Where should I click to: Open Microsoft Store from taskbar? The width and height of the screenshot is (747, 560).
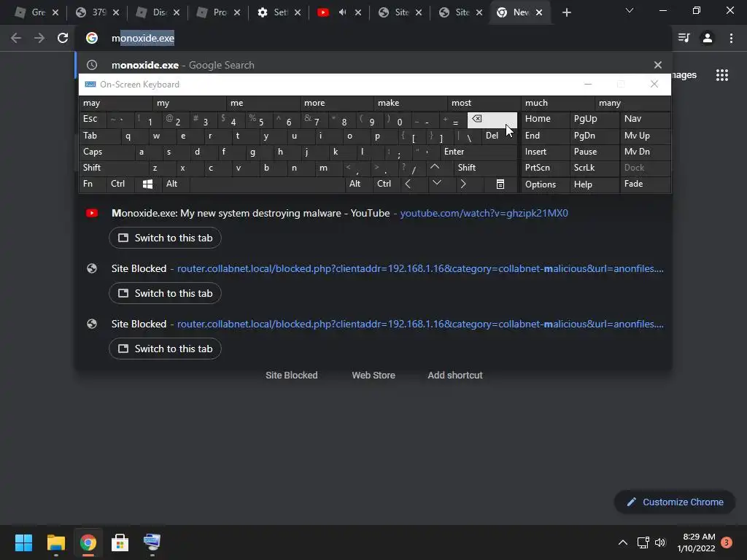coord(120,542)
